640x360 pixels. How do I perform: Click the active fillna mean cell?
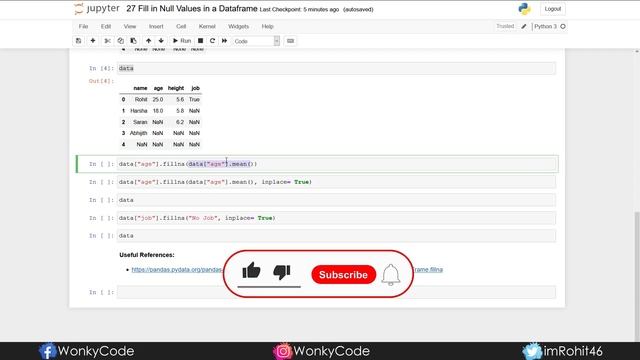(336, 164)
